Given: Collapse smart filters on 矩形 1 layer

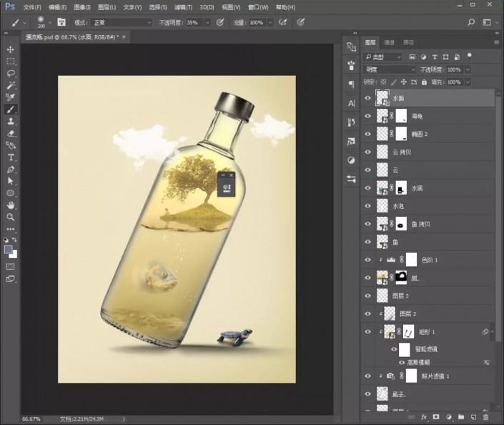Looking at the screenshot, I should 492,332.
